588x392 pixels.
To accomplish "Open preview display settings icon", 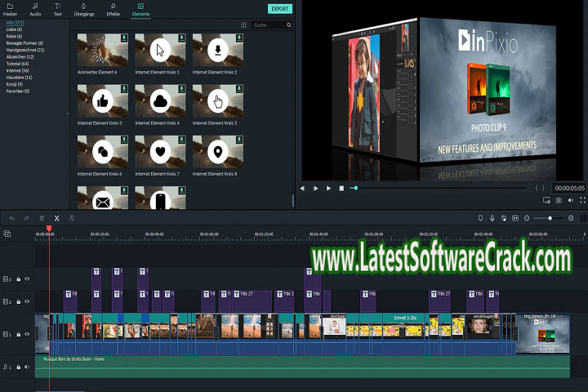I will (546, 200).
